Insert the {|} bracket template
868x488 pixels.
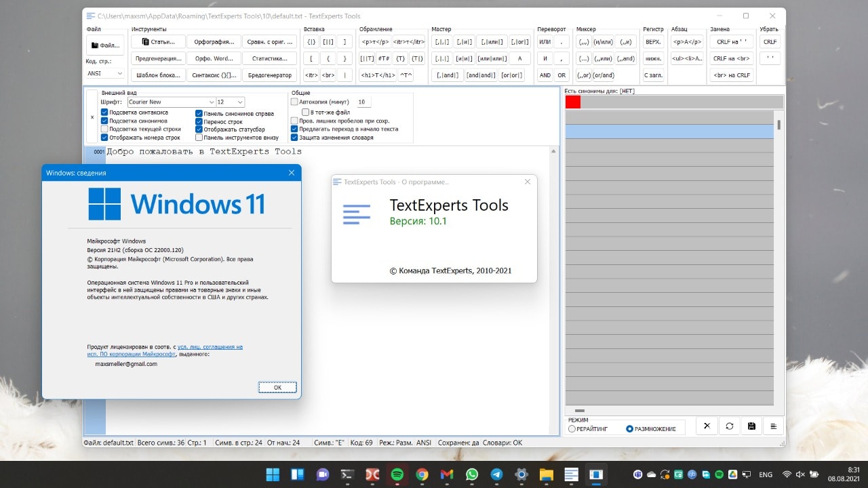(311, 41)
